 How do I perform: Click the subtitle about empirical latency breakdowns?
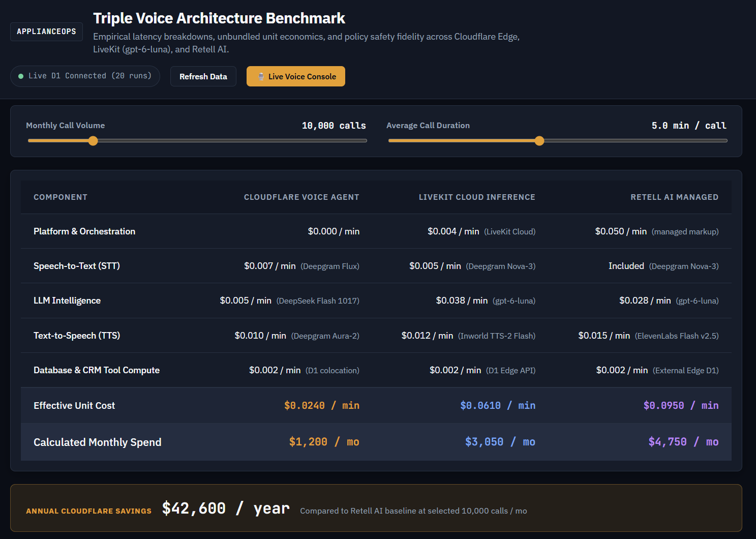click(306, 43)
